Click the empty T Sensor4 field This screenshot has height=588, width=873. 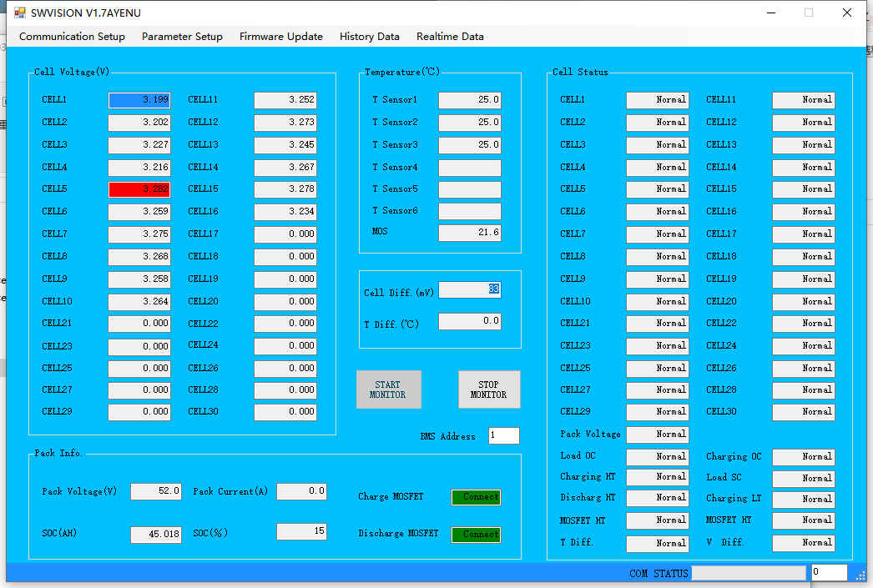pos(470,168)
